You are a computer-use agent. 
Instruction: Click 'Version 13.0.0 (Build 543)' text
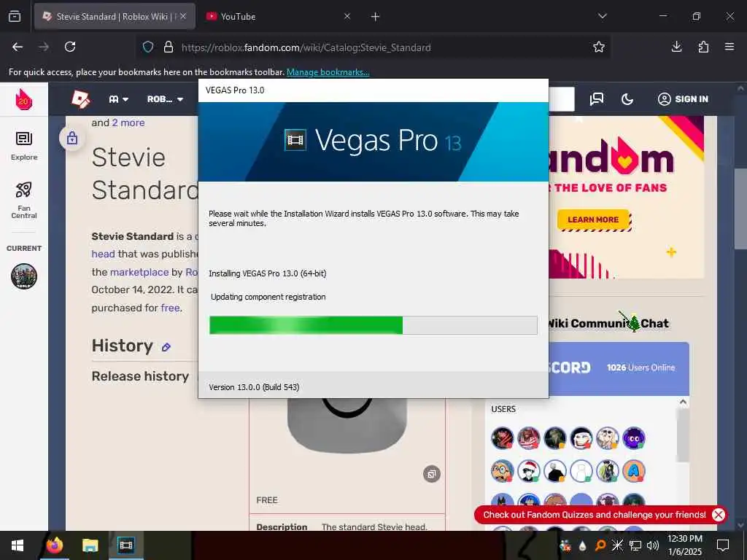[x=254, y=387]
